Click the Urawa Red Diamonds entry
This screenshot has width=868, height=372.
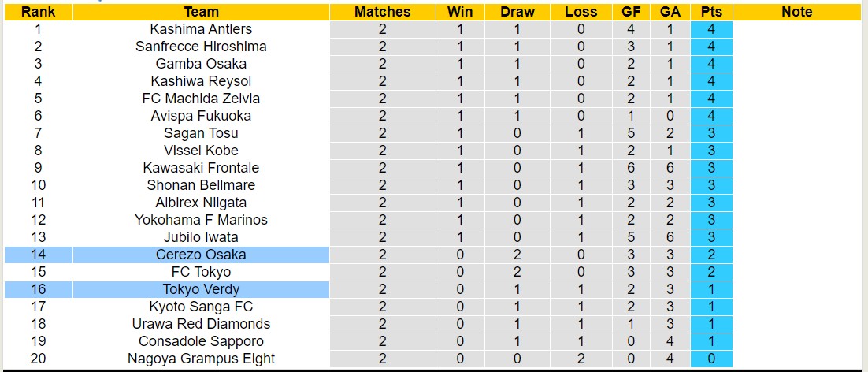(201, 324)
